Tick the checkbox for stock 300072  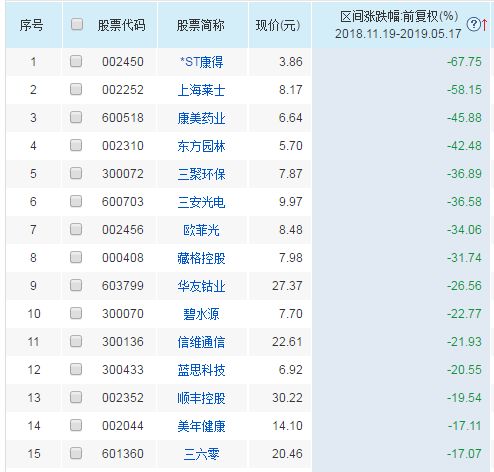click(76, 173)
